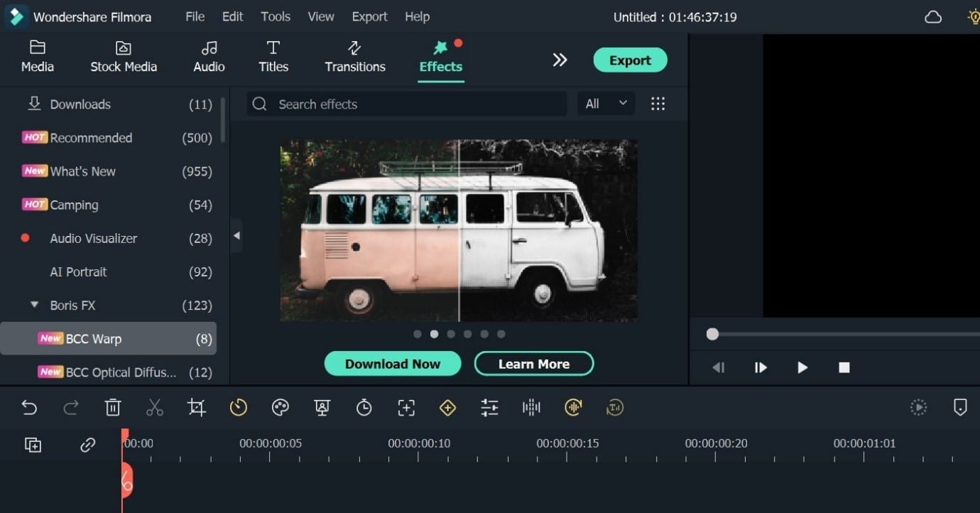The image size is (980, 513).
Task: Click the Download Now button
Action: (x=392, y=364)
